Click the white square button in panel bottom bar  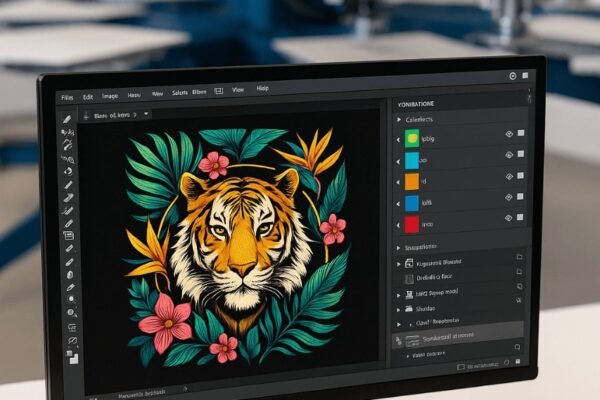(x=518, y=361)
